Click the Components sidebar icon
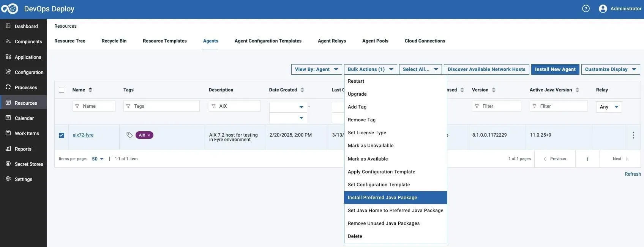This screenshot has height=247, width=644. [x=8, y=41]
